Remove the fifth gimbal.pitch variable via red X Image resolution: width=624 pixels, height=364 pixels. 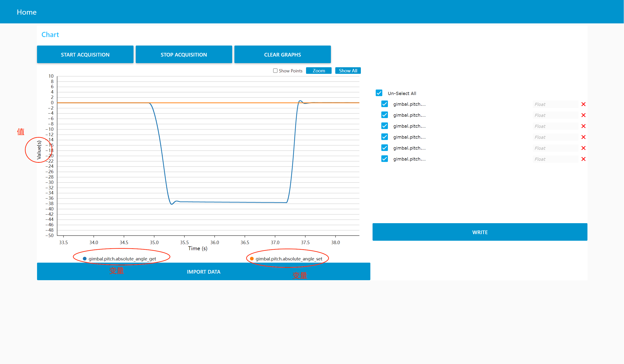click(x=584, y=148)
